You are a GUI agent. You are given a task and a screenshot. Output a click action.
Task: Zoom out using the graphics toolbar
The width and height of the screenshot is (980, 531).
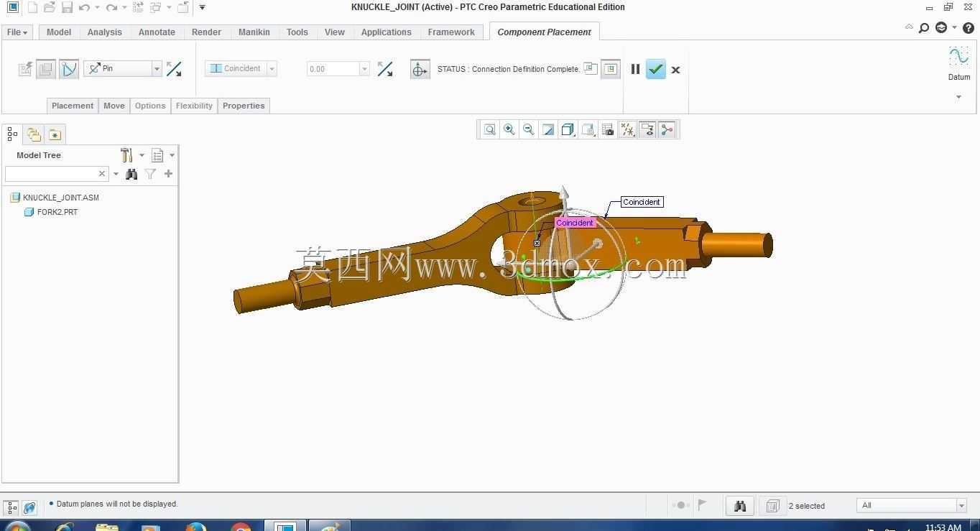coord(529,129)
